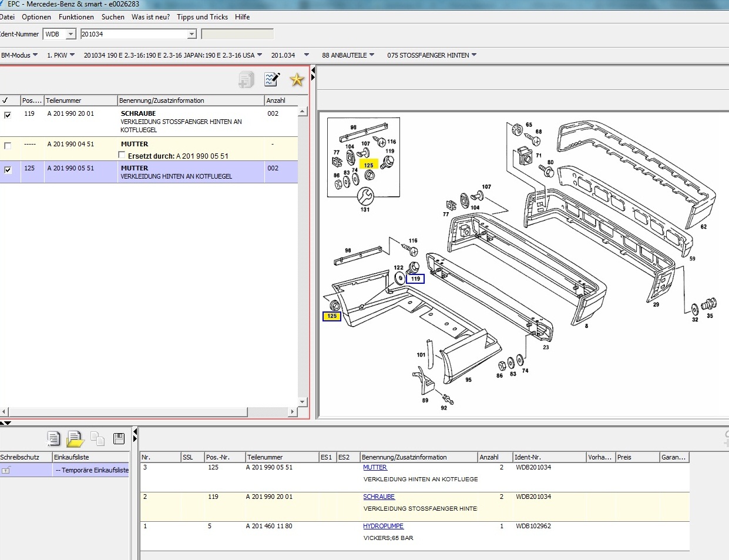The image size is (729, 560).
Task: Click the Ident-Nr. column header
Action: pos(550,457)
